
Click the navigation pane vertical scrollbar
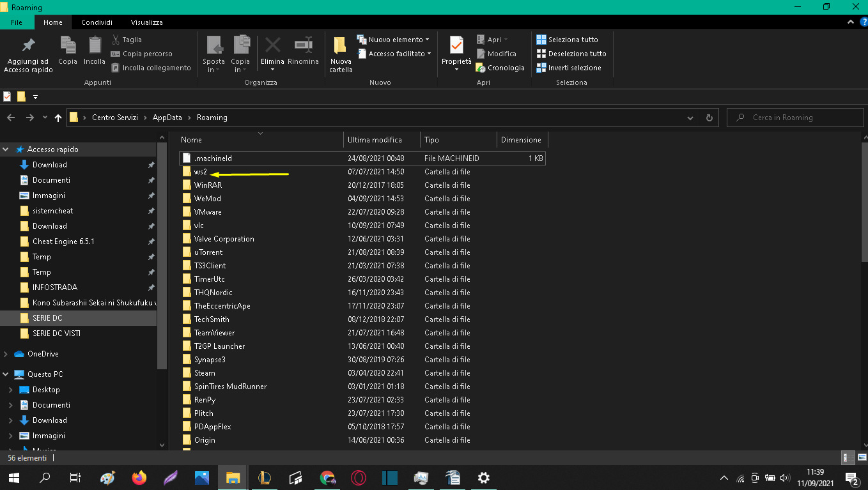pos(162,256)
